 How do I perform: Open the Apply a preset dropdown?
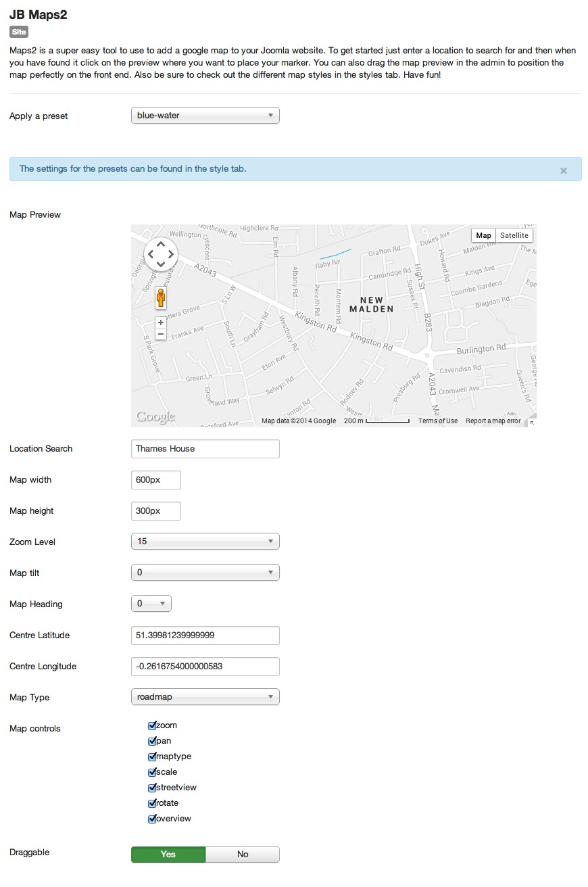tap(205, 116)
